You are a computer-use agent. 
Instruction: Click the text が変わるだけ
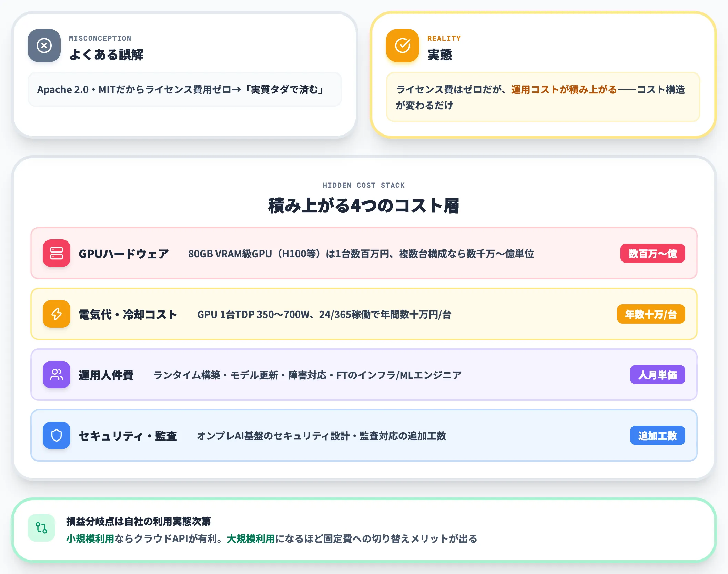click(x=424, y=105)
